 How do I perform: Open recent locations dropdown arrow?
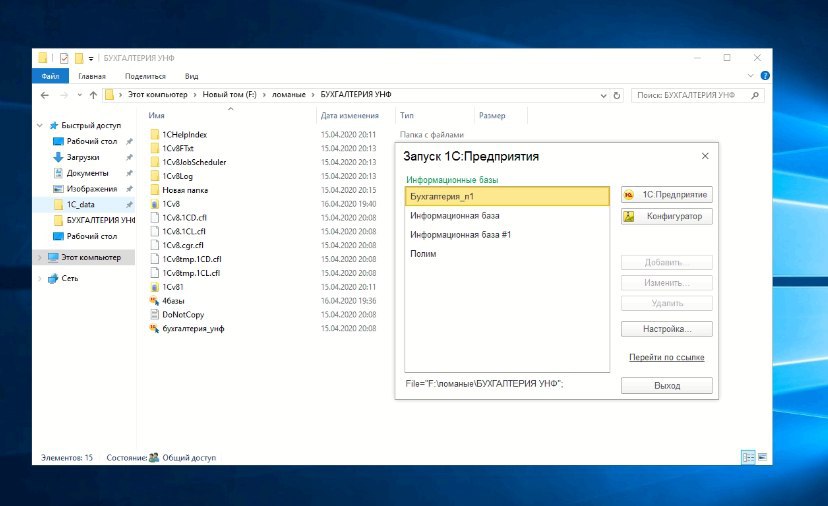pyautogui.click(x=80, y=95)
